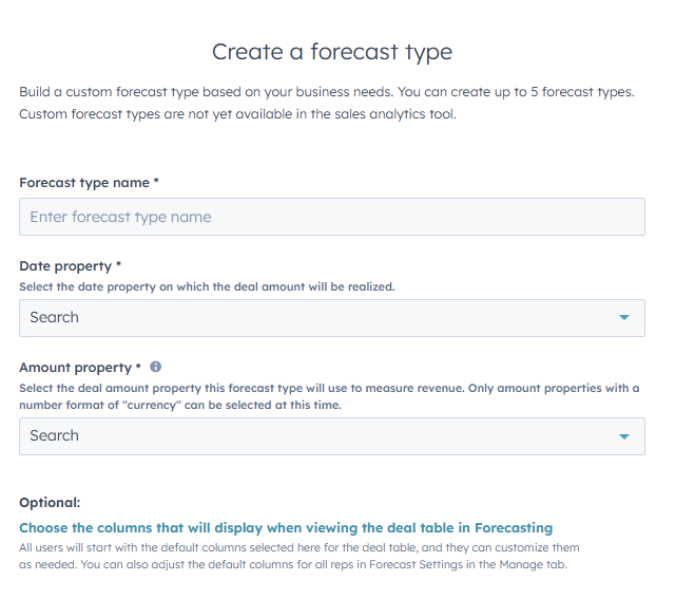
Task: Click the Forecast type name label
Action: pos(84,183)
